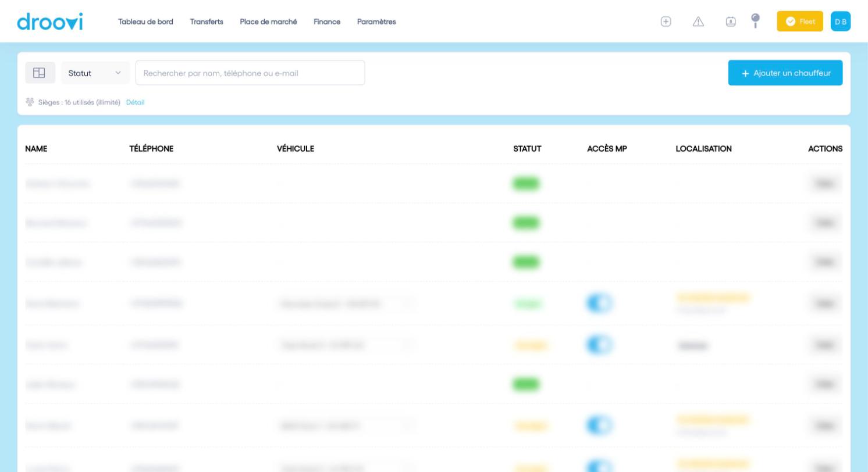Click the NAME column header
The image size is (868, 472).
(x=36, y=148)
